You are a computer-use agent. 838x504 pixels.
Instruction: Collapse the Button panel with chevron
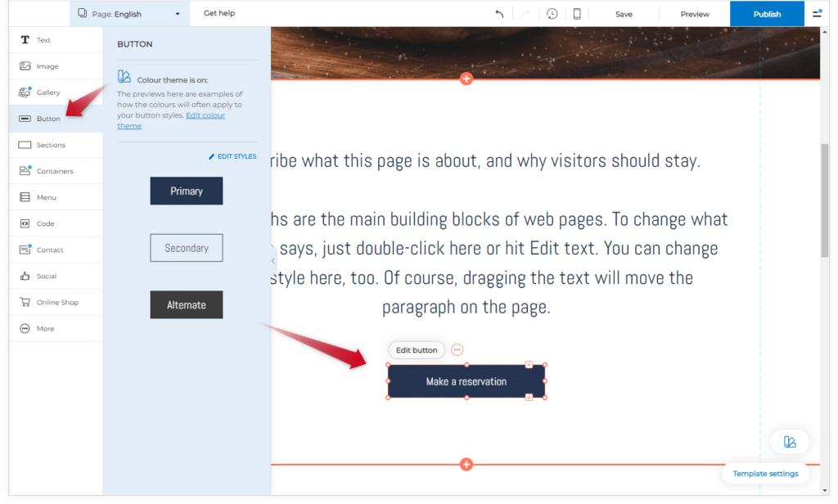273,261
